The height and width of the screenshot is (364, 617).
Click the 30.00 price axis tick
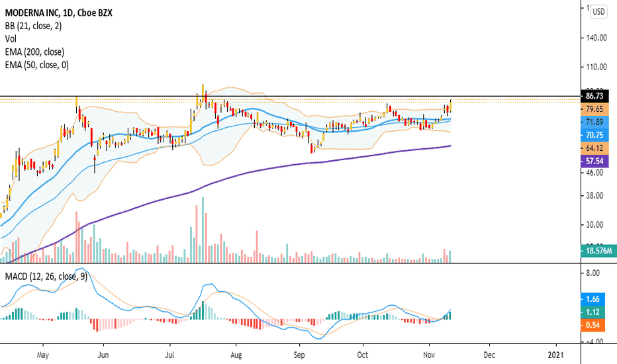tap(594, 225)
